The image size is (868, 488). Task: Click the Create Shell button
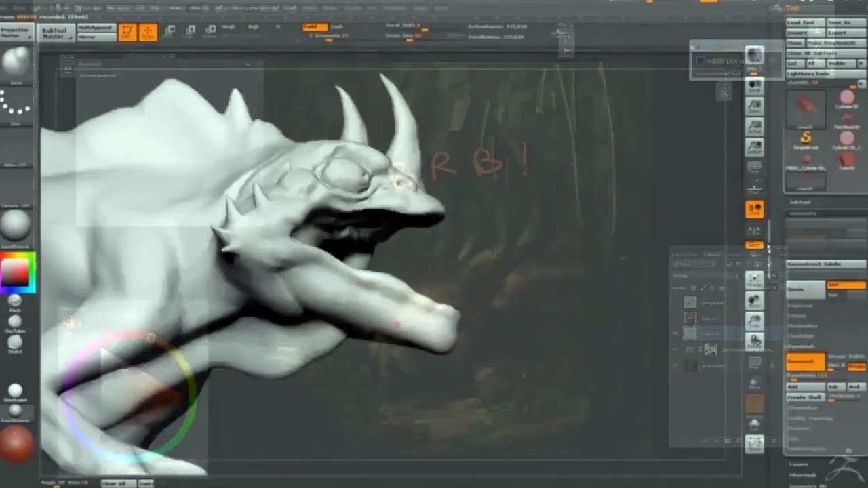(805, 396)
